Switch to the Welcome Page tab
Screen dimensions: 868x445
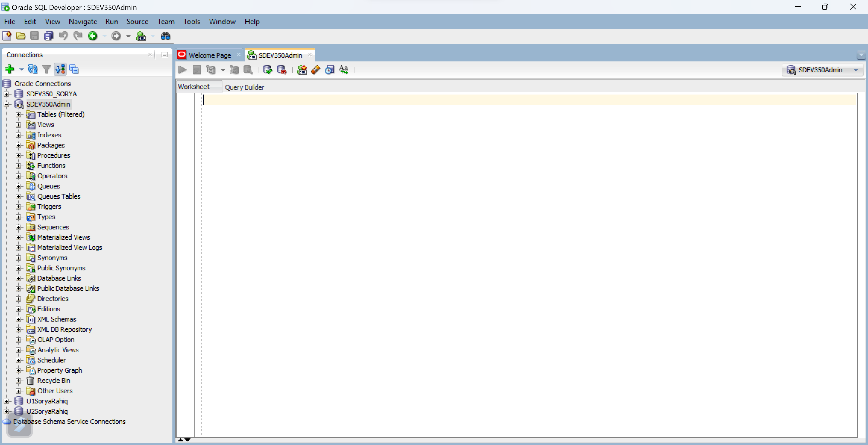tap(209, 55)
